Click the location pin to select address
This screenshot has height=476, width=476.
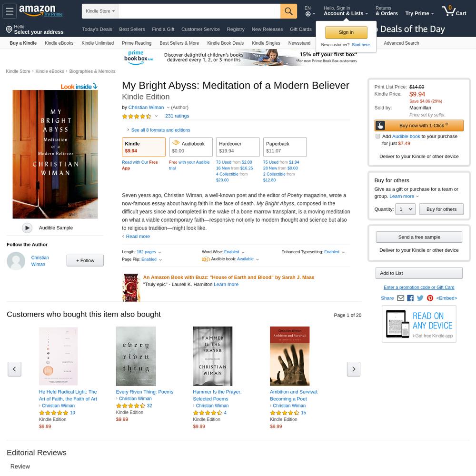click(9, 30)
